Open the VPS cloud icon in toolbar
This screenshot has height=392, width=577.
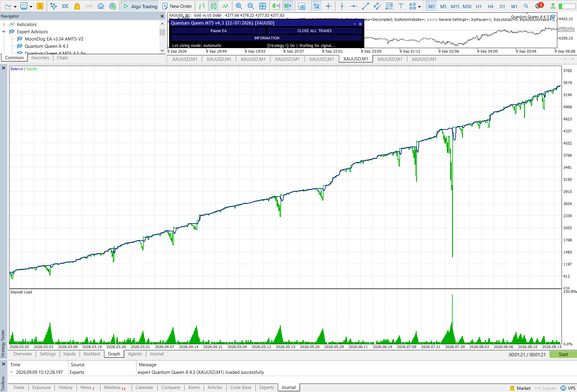(101, 6)
